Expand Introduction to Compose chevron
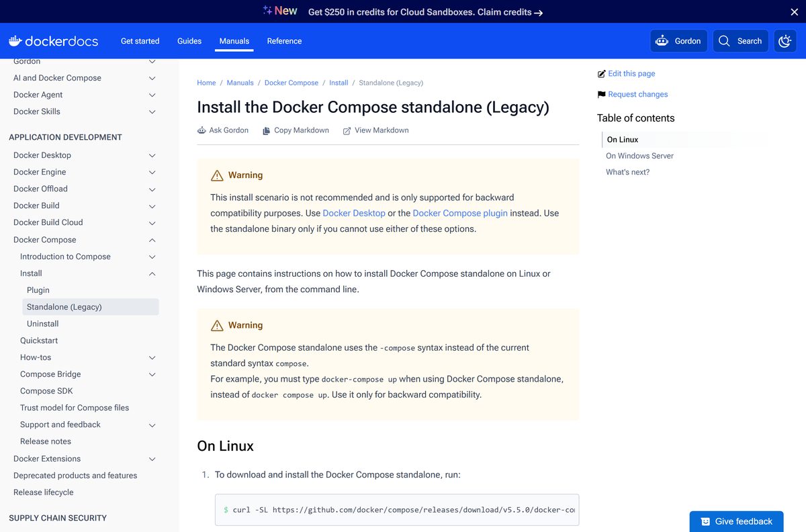Screen dimensions: 806x532 coord(152,257)
